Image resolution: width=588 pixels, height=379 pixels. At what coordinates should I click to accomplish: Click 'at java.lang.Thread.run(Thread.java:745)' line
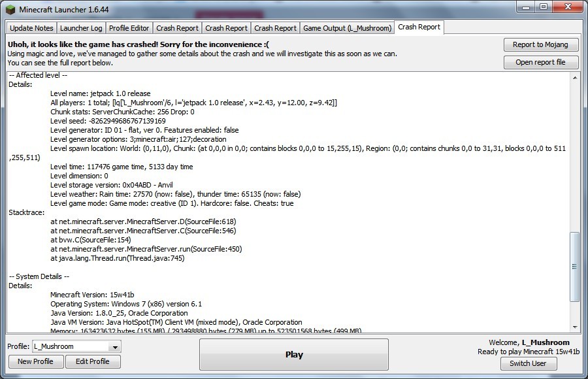pos(118,258)
